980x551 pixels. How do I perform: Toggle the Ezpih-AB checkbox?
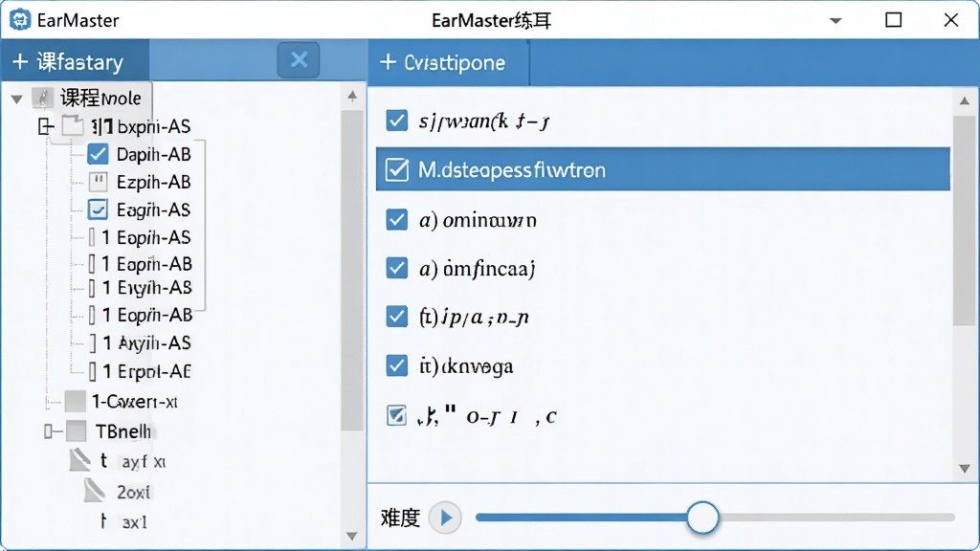coord(99,182)
